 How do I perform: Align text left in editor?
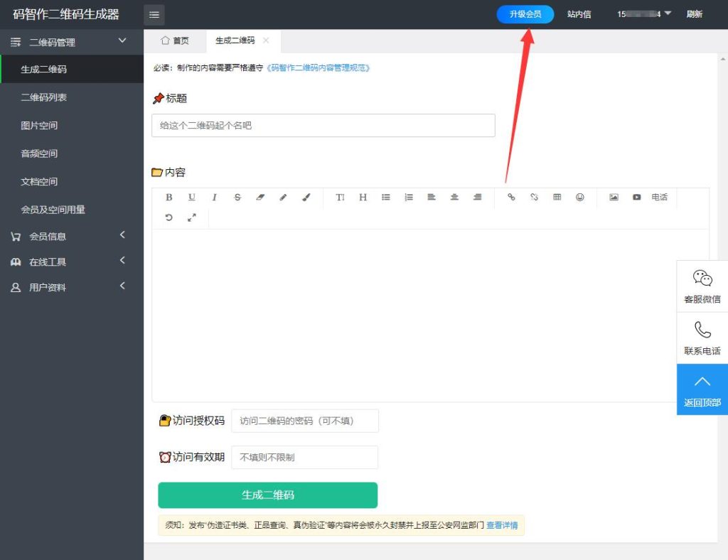coord(432,197)
